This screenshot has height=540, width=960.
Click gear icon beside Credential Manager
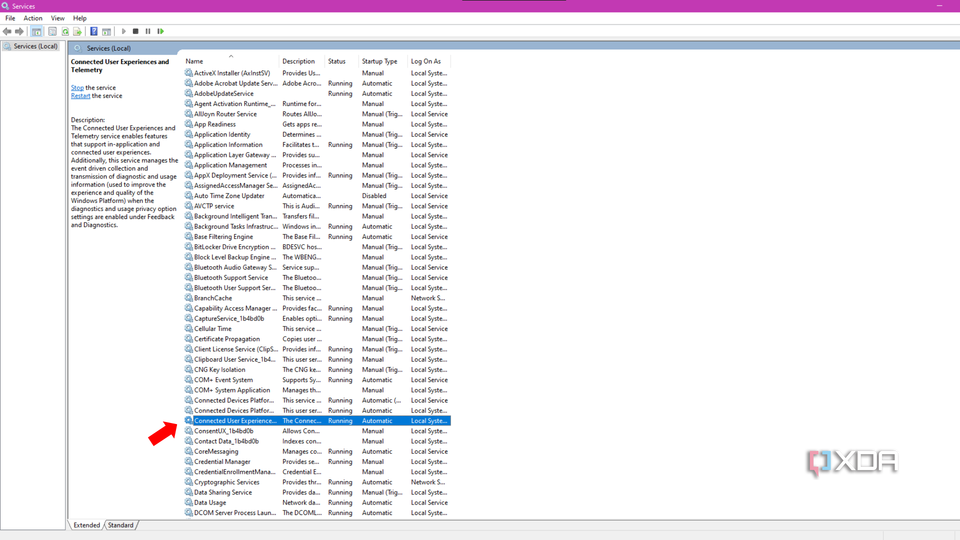[x=189, y=462]
